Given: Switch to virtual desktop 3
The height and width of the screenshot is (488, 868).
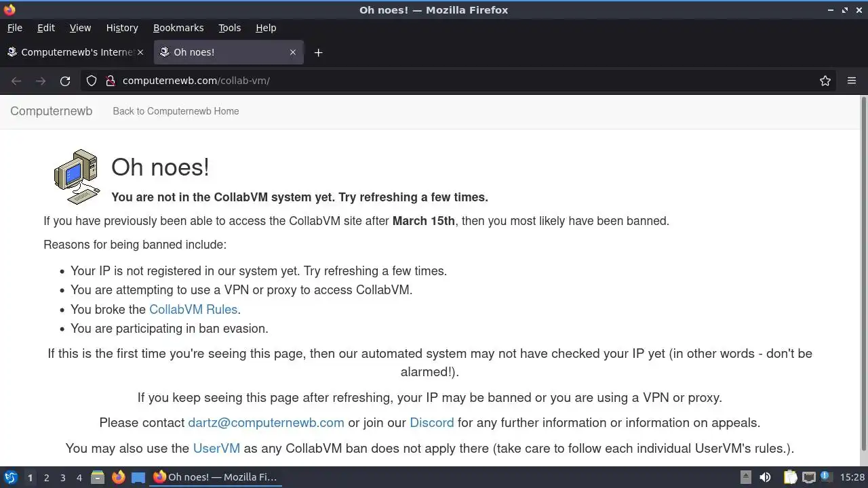Looking at the screenshot, I should [x=62, y=478].
